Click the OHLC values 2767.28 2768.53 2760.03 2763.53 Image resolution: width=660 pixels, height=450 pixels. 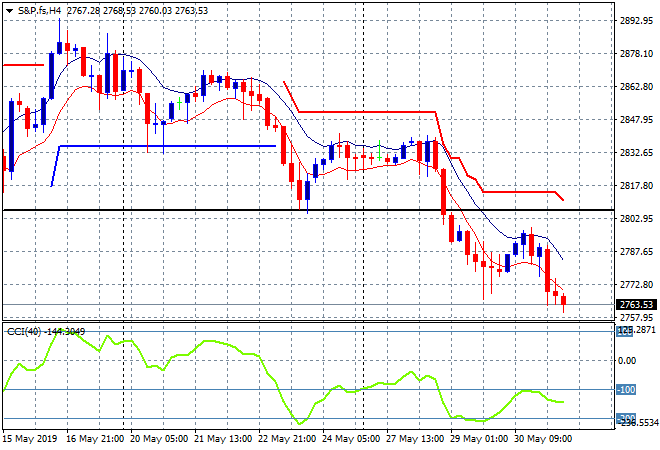point(137,11)
